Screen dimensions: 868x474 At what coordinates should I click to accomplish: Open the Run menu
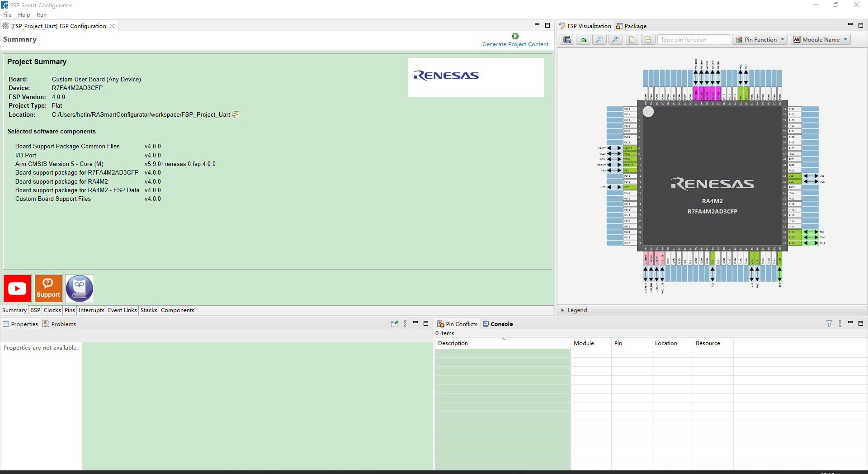pos(42,15)
